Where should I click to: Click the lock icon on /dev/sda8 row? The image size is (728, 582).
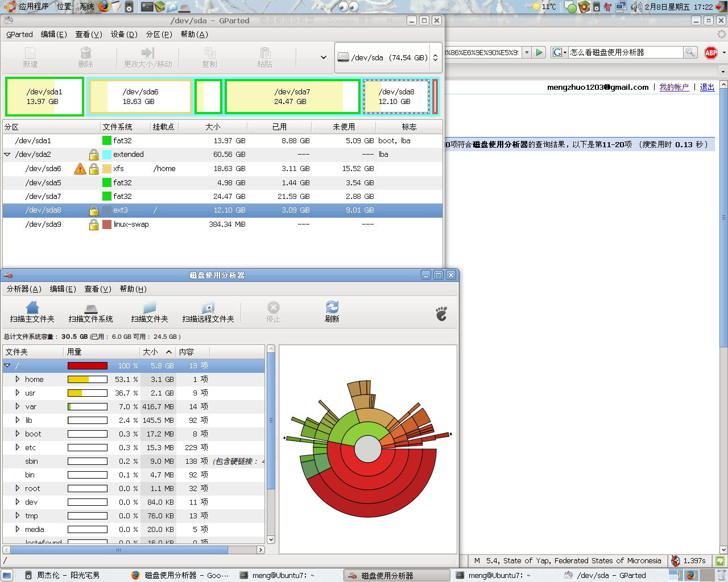[94, 210]
